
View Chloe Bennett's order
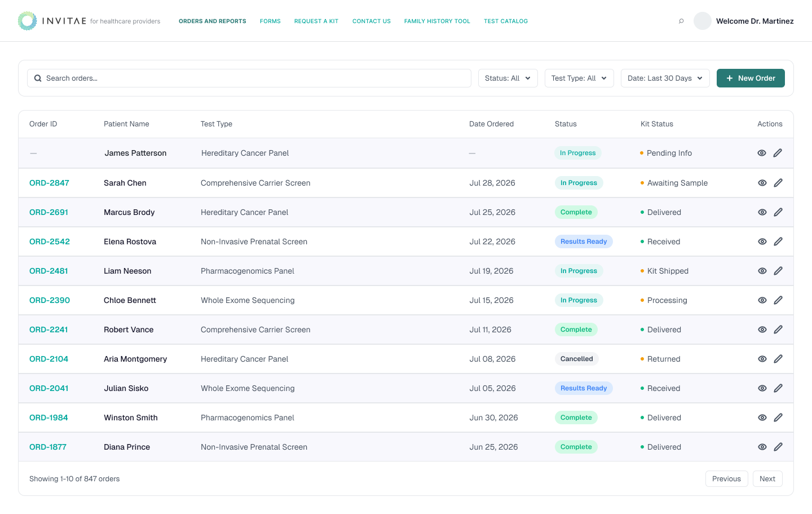click(762, 300)
